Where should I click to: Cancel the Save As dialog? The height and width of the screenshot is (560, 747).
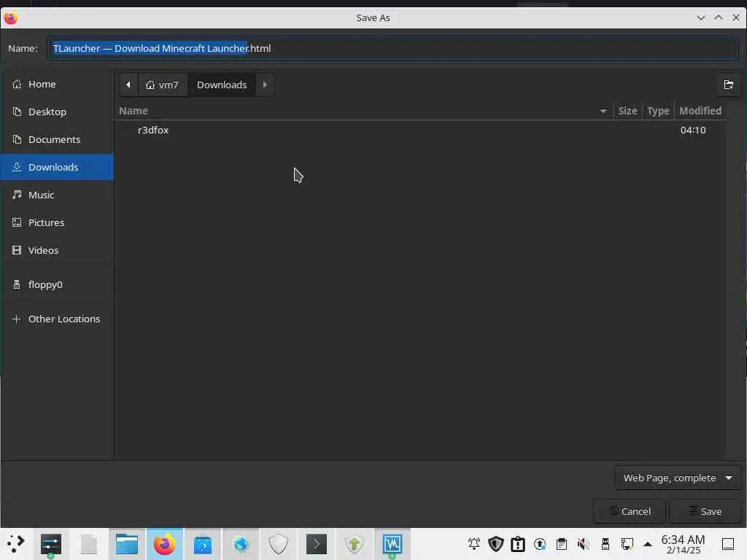click(x=630, y=511)
